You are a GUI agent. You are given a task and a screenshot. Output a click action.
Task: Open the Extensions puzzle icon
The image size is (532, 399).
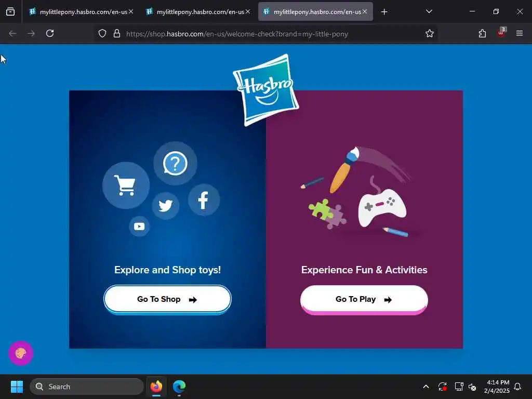[482, 33]
